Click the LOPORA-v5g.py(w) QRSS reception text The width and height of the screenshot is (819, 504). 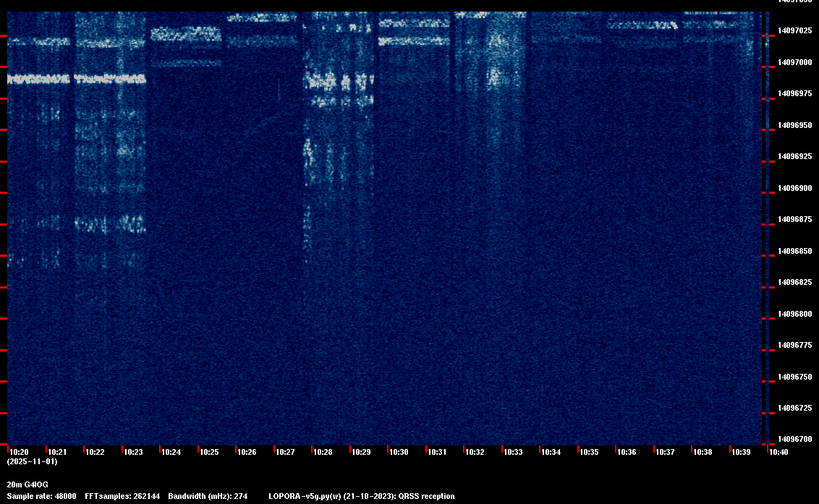(362, 496)
